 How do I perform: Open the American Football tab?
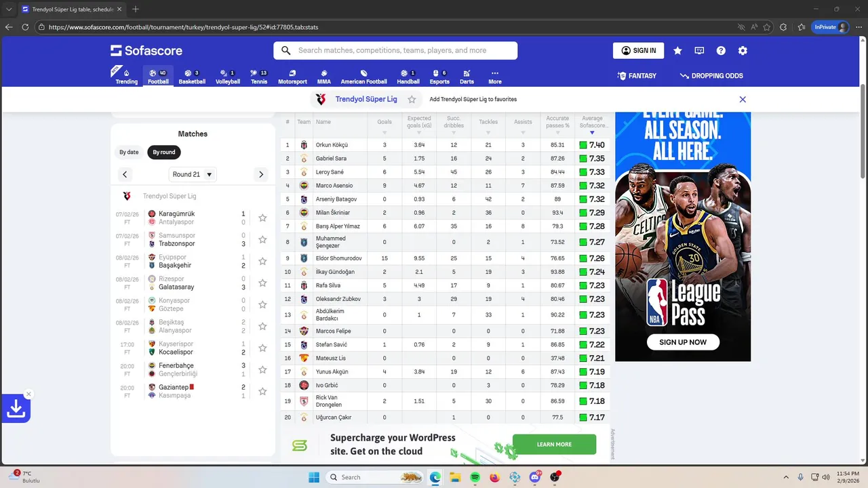[x=363, y=77]
